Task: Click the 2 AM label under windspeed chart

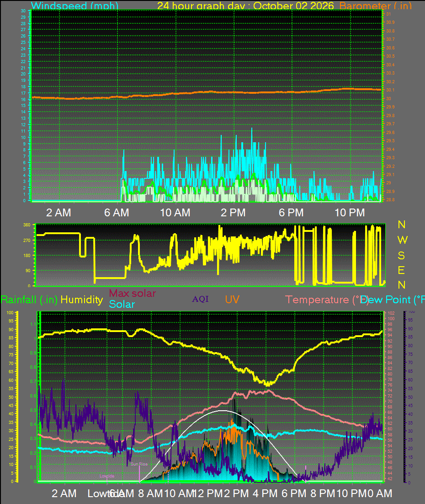Action: 58,213
